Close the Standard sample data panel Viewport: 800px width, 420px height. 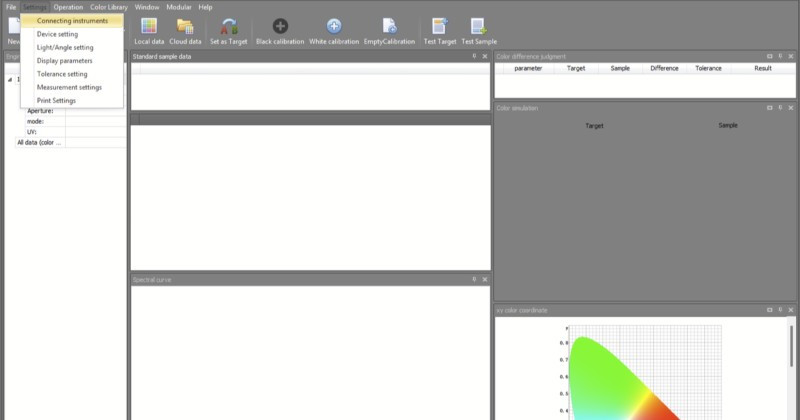(485, 57)
